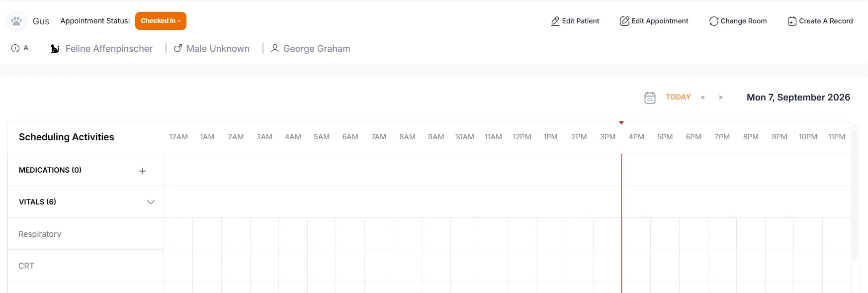The image size is (868, 293).
Task: Click the date Mon 7, September 2026
Action: [x=798, y=98]
